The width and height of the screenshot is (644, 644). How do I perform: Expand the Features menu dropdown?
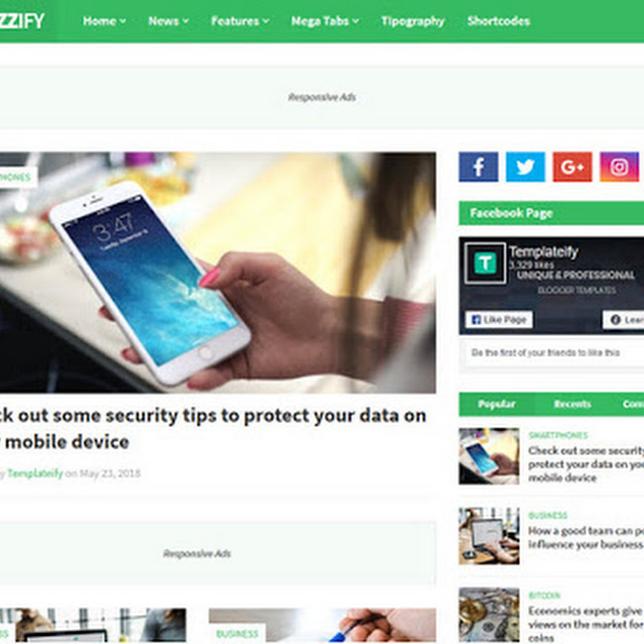(x=240, y=21)
